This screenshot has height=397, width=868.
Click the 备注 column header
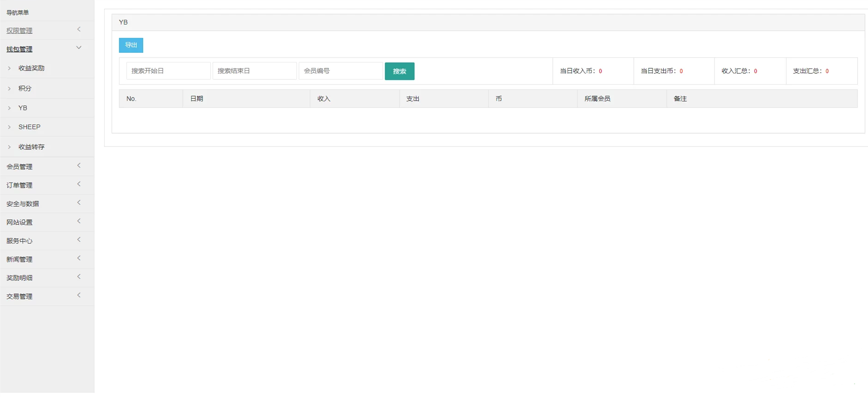(762, 99)
